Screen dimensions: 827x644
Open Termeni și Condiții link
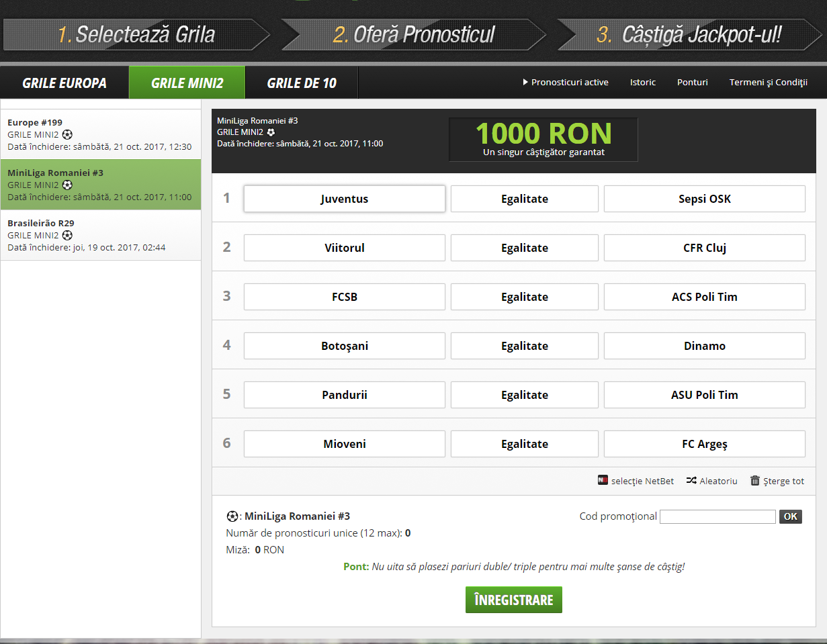click(768, 82)
